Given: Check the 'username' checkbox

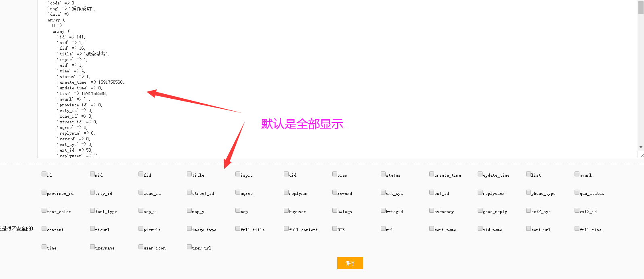Looking at the screenshot, I should pyautogui.click(x=92, y=247).
